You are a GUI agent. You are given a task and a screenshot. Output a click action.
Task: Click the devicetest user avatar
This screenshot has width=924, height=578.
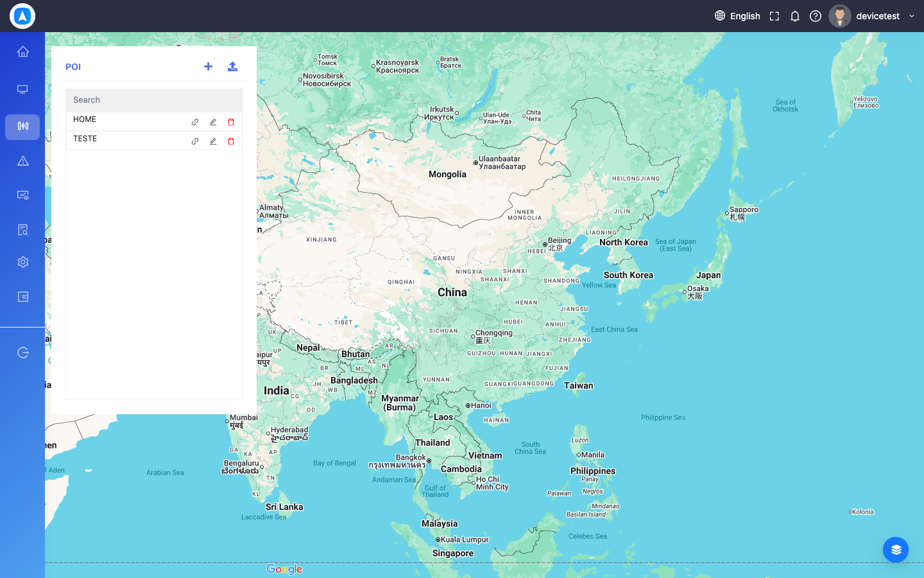[x=840, y=16]
